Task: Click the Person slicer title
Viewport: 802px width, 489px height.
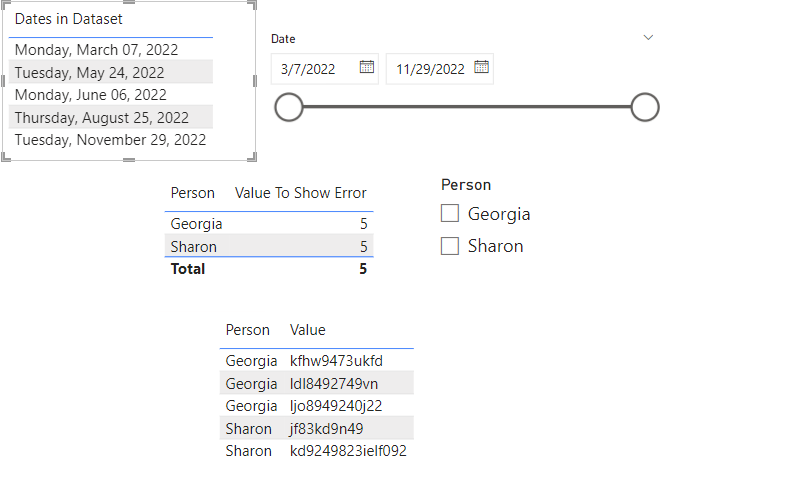Action: coord(466,185)
